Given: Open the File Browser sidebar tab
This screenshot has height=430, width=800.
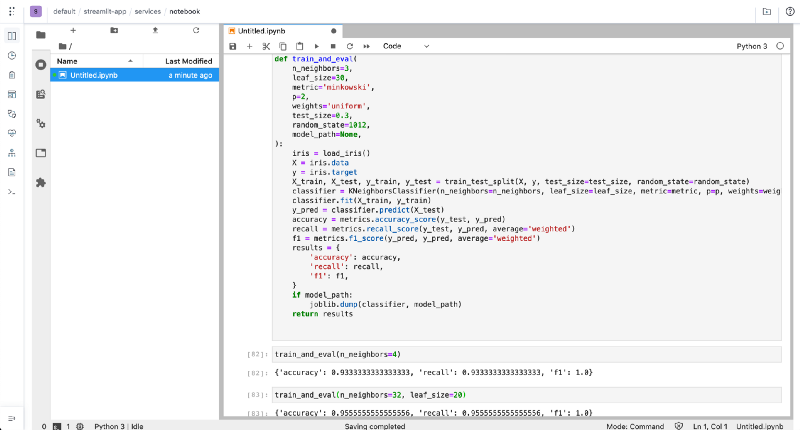Looking at the screenshot, I should 41,35.
